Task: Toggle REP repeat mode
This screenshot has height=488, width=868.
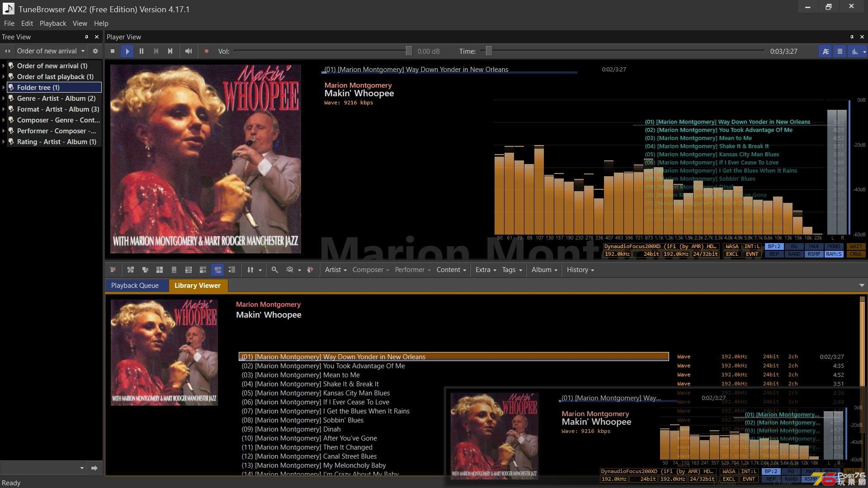Action: (774, 254)
